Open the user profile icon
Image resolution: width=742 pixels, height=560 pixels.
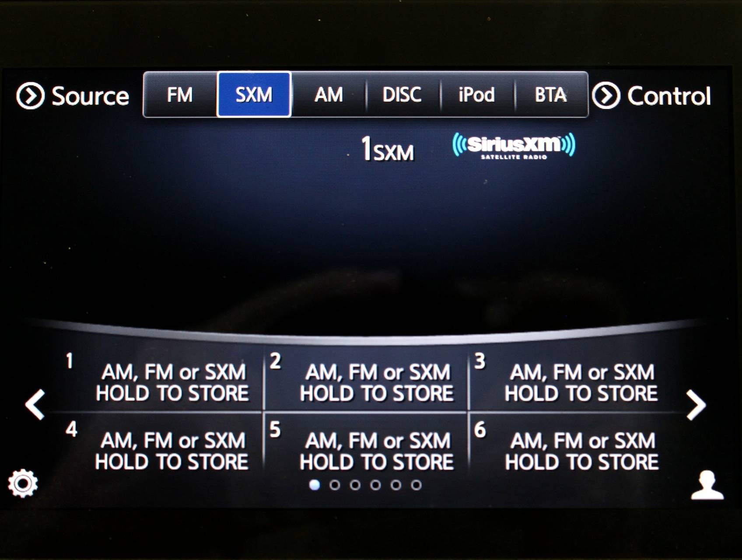pyautogui.click(x=707, y=485)
